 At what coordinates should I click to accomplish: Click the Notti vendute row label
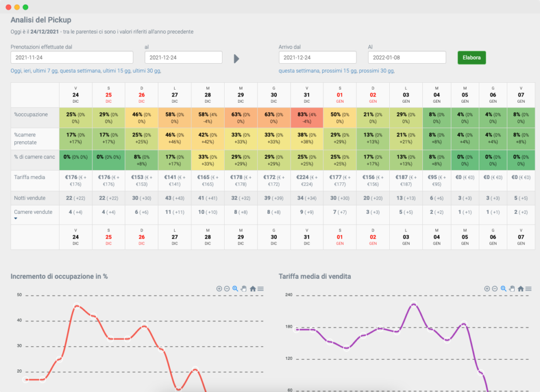(30, 198)
